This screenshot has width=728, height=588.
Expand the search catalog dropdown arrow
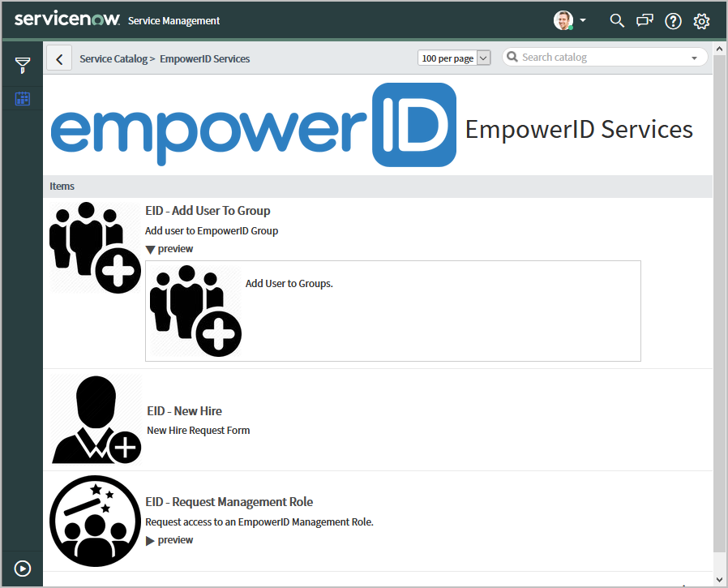(x=694, y=58)
